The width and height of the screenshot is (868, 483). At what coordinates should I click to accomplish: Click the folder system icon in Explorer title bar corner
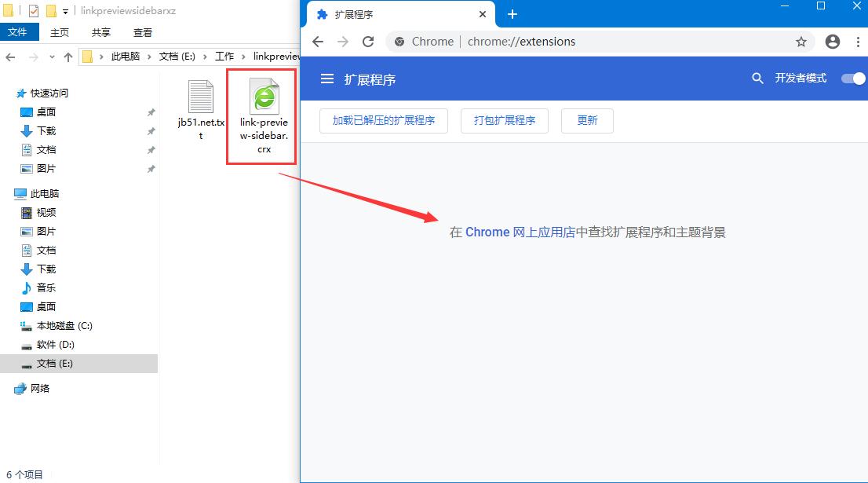point(9,10)
